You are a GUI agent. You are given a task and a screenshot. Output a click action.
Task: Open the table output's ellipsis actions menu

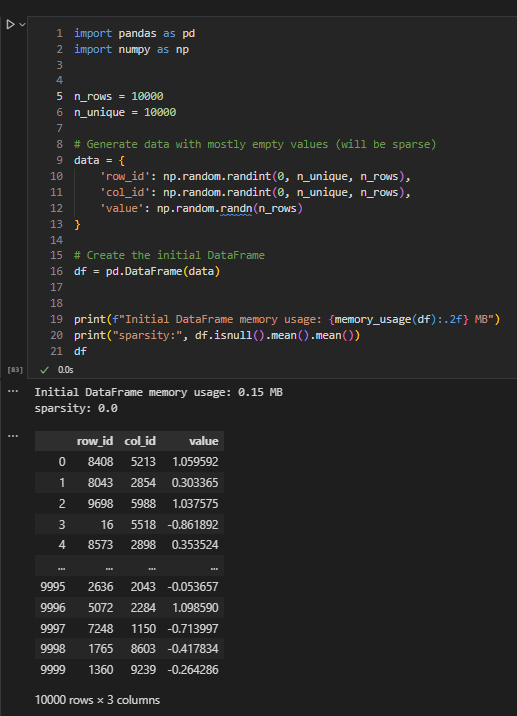(13, 436)
